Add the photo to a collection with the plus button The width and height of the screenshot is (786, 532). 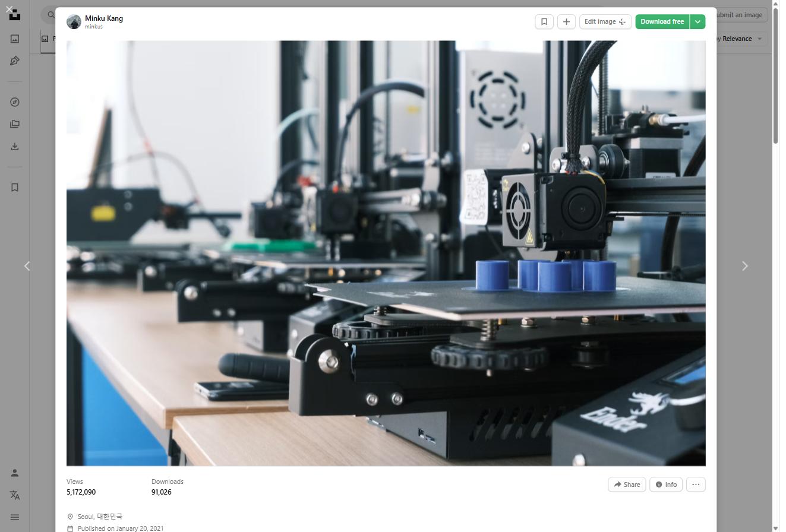[x=566, y=21]
